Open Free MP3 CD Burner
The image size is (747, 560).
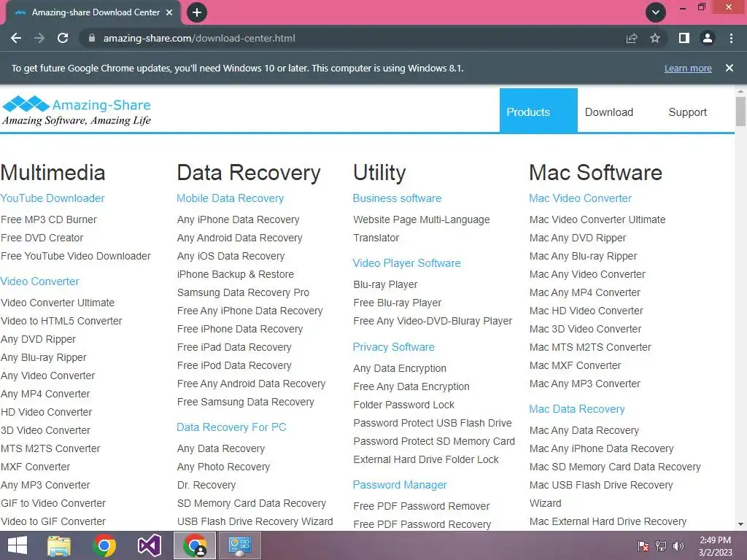pos(49,219)
